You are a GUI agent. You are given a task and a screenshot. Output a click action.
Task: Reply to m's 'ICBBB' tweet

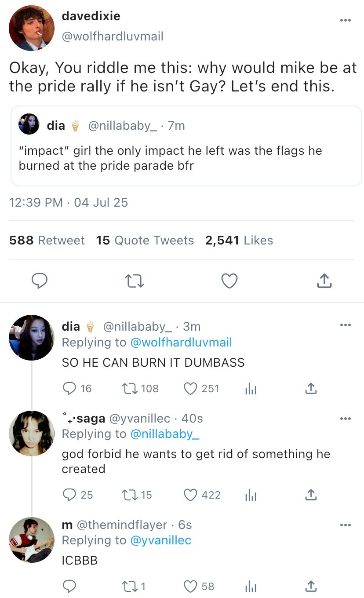coord(69,586)
